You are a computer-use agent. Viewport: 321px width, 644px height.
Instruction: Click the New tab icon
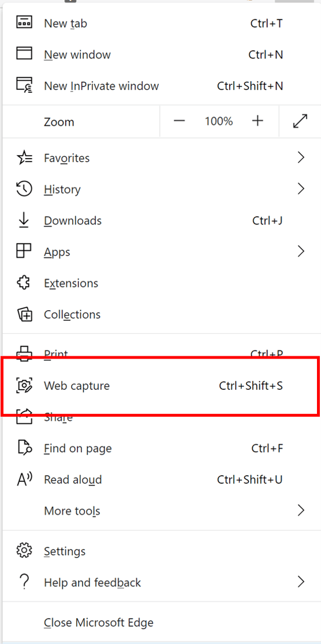click(x=24, y=22)
